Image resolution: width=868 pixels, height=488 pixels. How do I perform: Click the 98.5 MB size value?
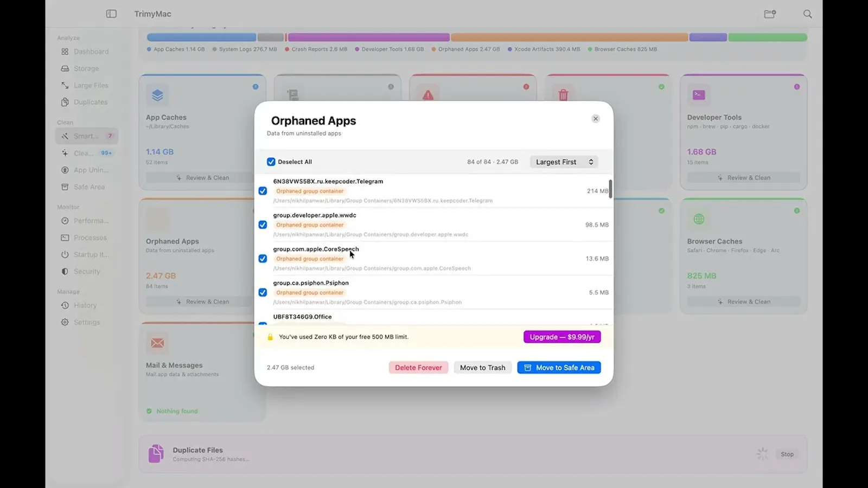tap(597, 224)
